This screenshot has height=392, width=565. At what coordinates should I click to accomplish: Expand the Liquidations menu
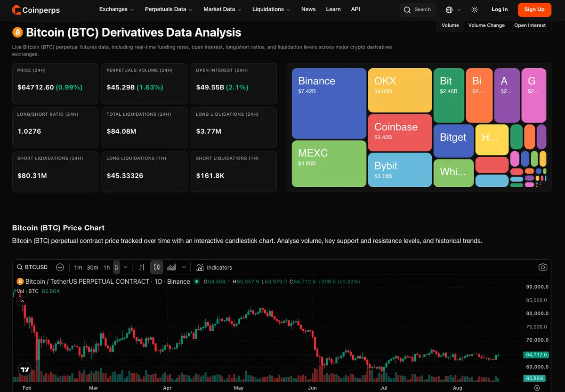pos(271,9)
